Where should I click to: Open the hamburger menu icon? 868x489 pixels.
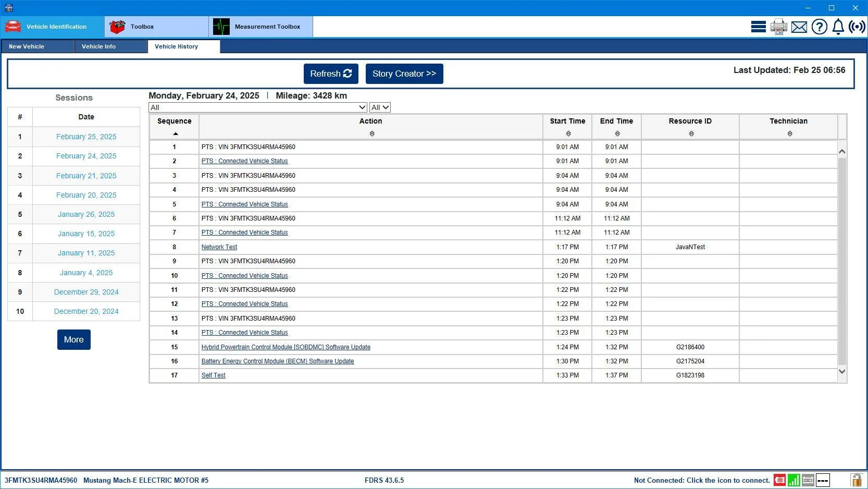[758, 27]
